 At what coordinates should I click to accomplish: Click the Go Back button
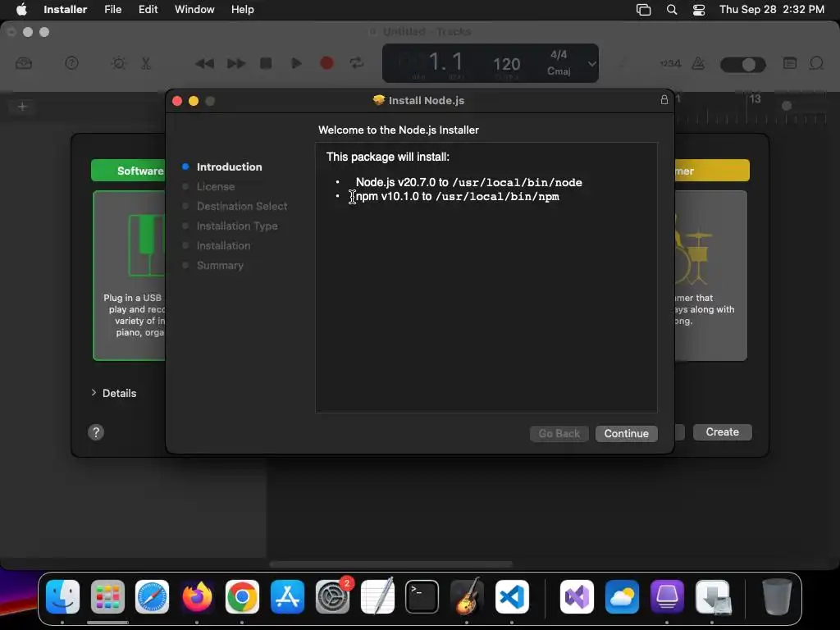559,433
